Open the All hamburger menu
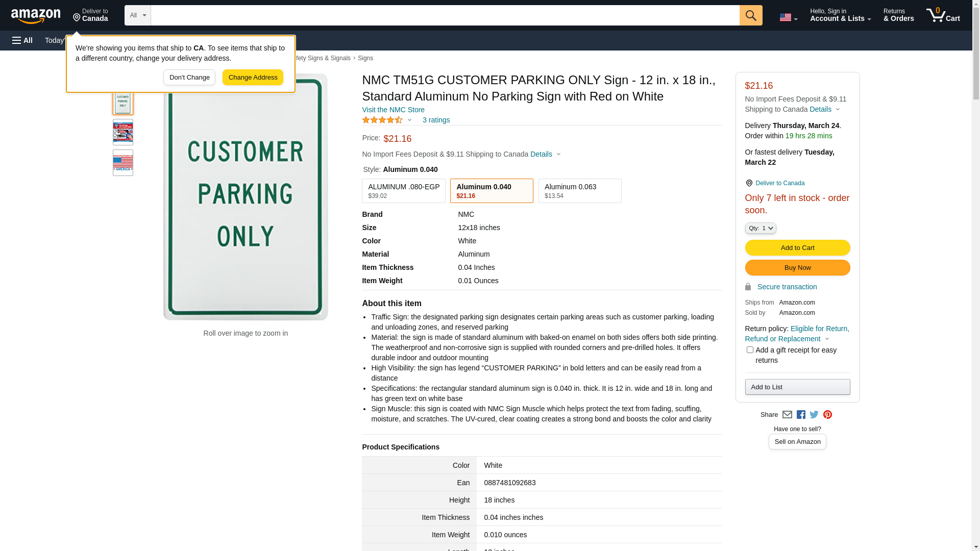 coord(22,40)
